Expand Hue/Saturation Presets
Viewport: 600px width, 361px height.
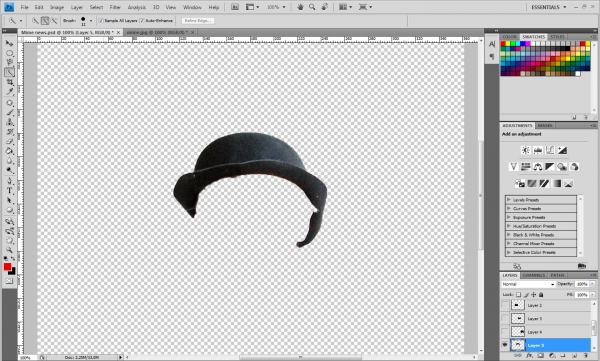[x=509, y=226]
